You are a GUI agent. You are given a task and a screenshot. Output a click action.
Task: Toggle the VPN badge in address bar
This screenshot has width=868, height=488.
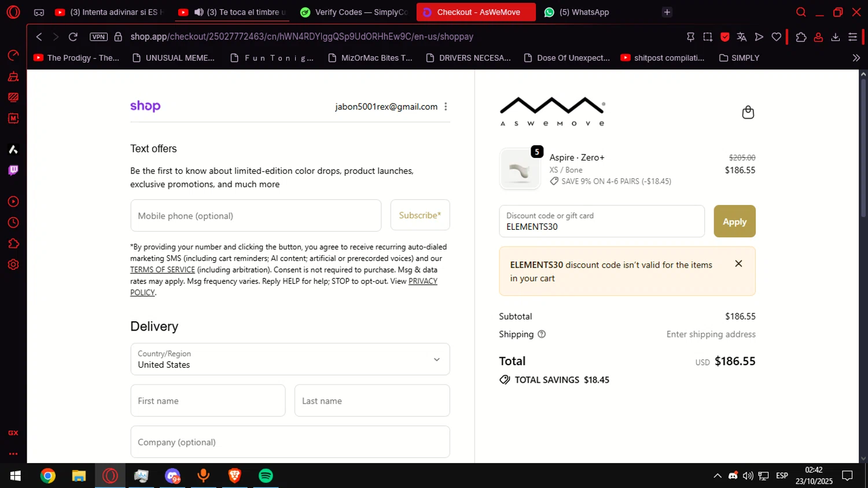tap(98, 36)
